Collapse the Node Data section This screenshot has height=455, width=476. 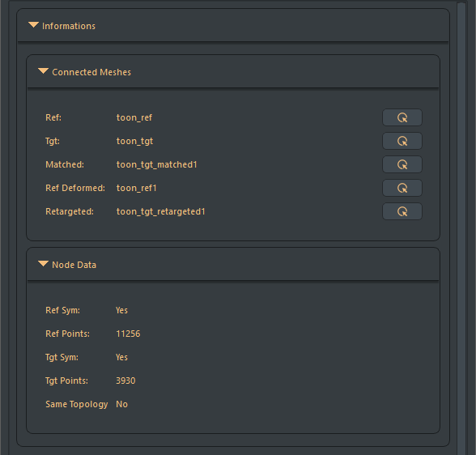[43, 263]
